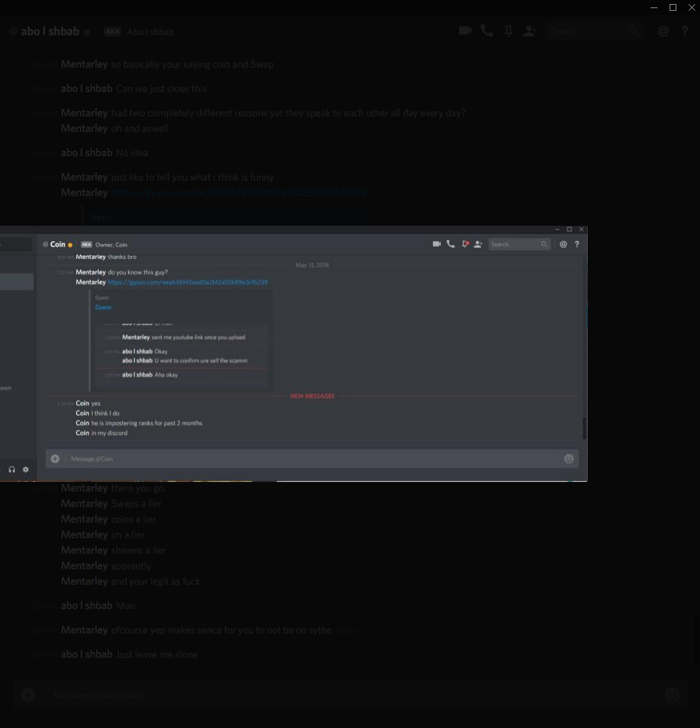700x728 pixels.
Task: Click message 'coins a lier'
Action: coord(133,519)
